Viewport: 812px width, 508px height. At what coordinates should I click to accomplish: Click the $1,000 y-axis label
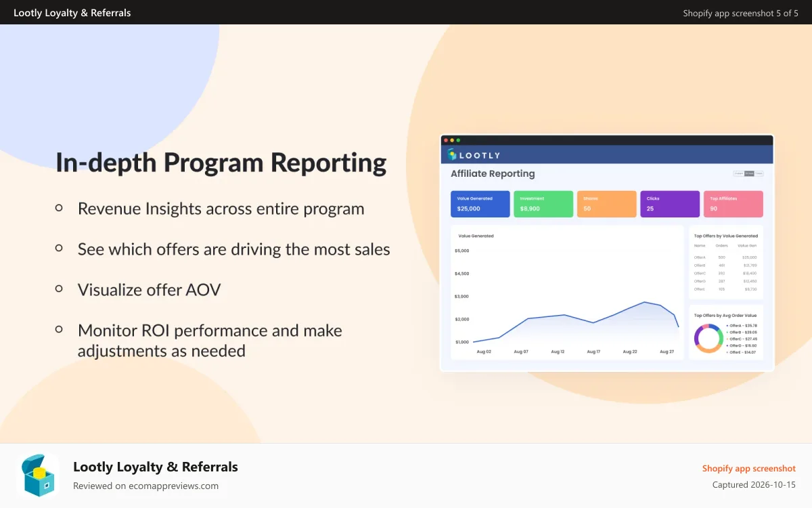point(462,342)
